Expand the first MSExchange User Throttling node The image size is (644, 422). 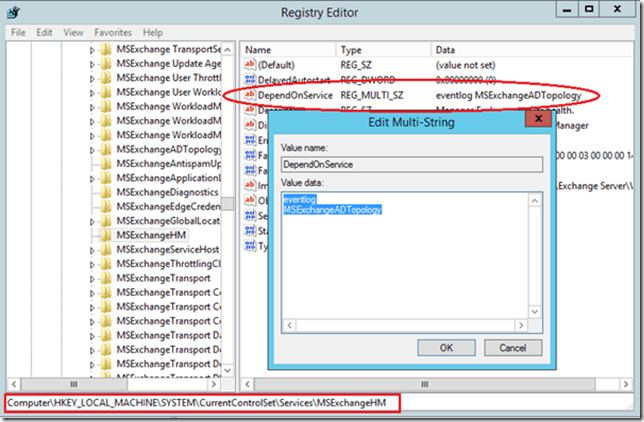coord(93,78)
